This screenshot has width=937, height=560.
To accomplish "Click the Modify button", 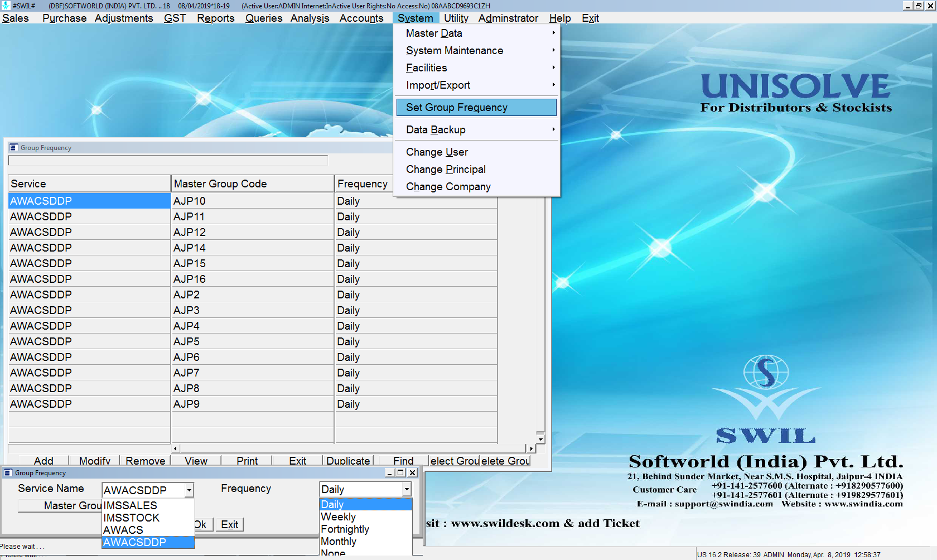I will 94,461.
